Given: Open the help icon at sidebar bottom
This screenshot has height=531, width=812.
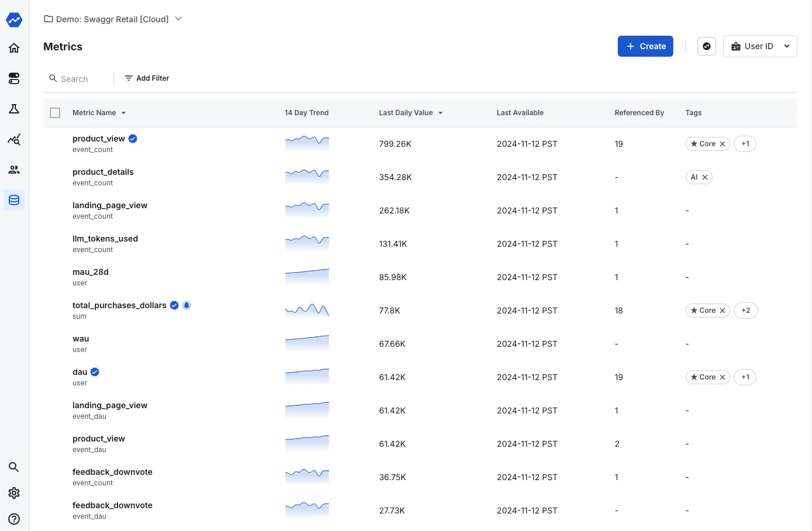Looking at the screenshot, I should [13, 519].
